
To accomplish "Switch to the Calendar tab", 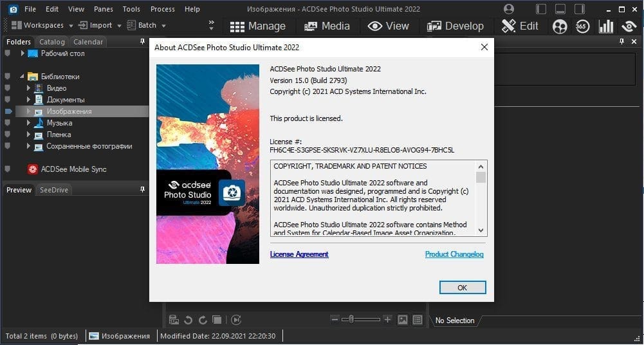I will tap(88, 41).
